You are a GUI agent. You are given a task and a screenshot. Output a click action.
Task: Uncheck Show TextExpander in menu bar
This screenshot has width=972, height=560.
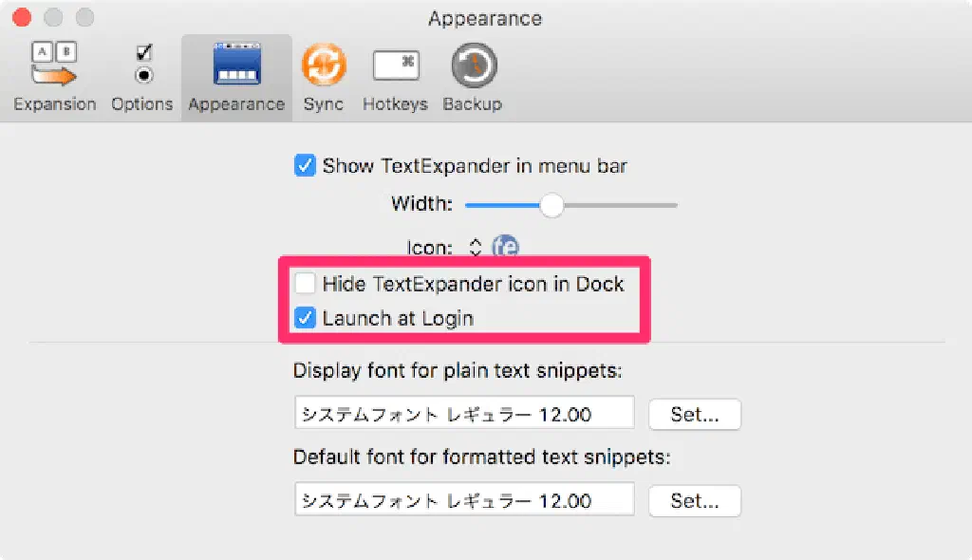(305, 166)
